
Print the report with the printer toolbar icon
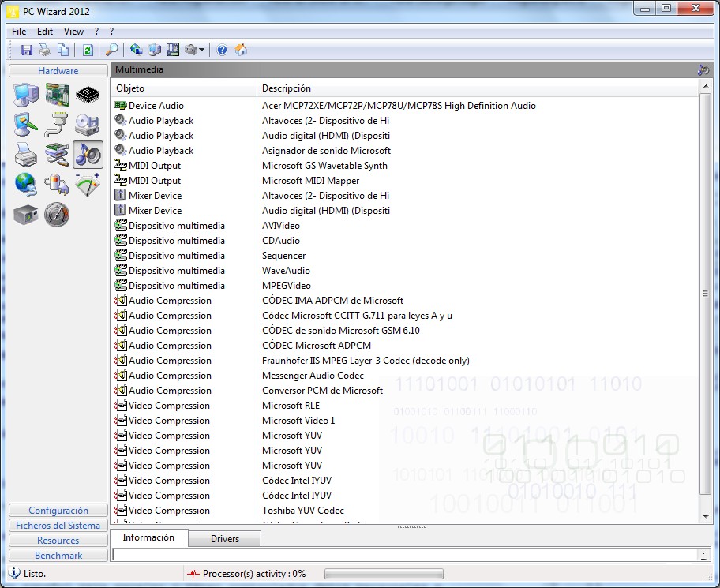click(x=44, y=50)
